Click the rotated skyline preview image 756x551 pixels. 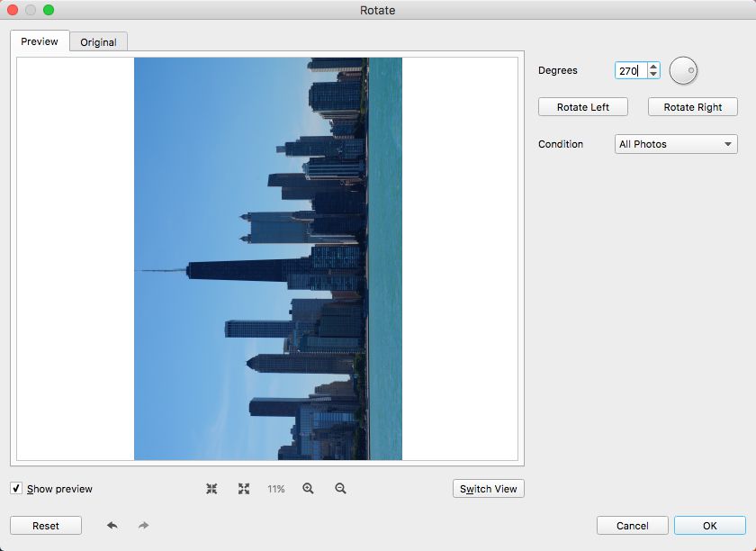click(268, 258)
